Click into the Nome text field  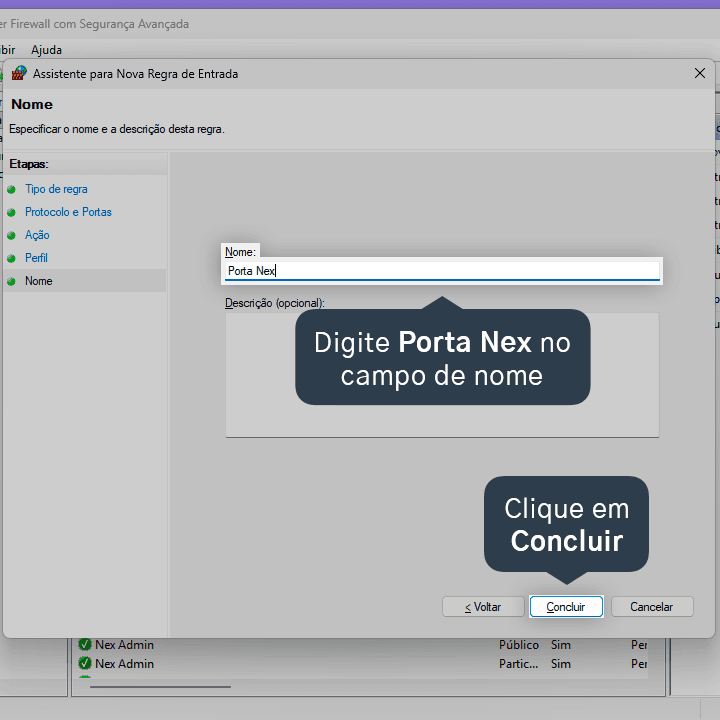[x=442, y=271]
